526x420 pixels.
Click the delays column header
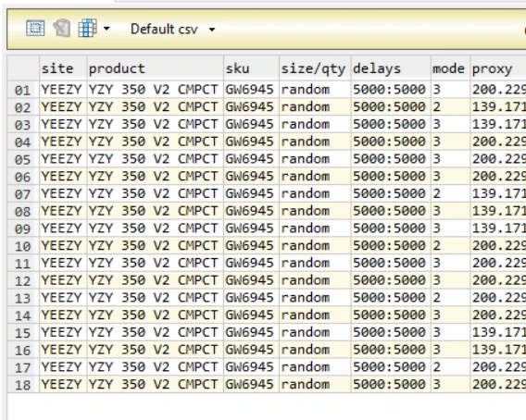pyautogui.click(x=391, y=68)
